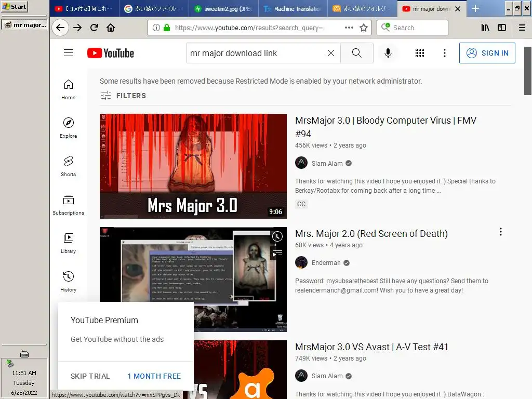
Task: Toggle the Firefox sidebar view icon
Action: click(502, 28)
